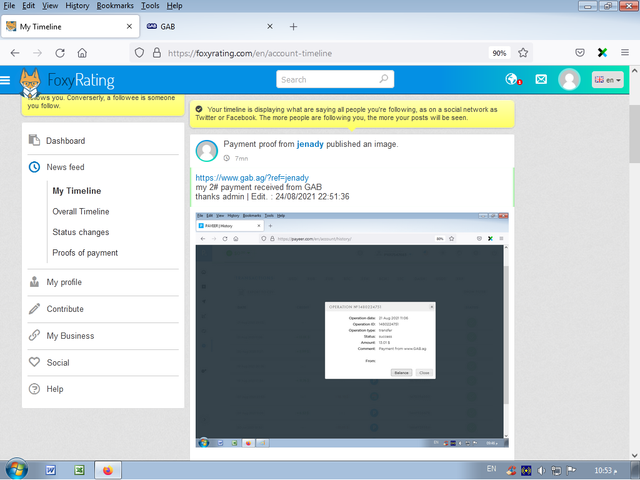Click the search magnifier icon
640x480 pixels.
pyautogui.click(x=384, y=79)
